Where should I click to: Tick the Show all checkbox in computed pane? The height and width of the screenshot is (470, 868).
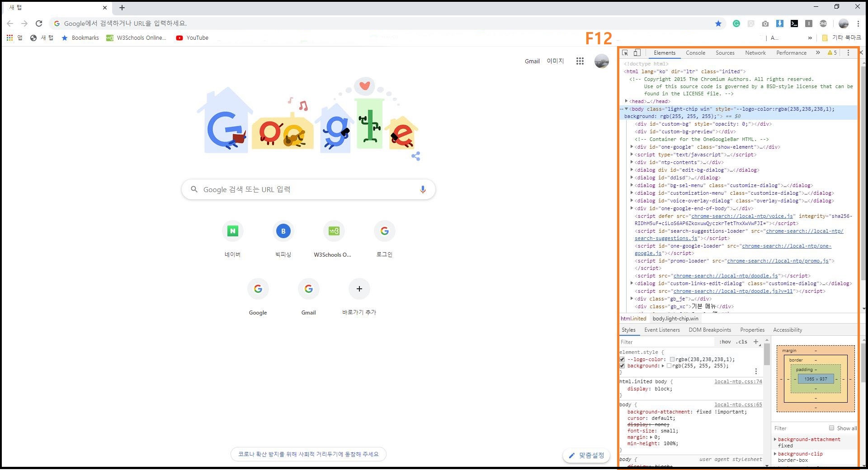(x=831, y=428)
